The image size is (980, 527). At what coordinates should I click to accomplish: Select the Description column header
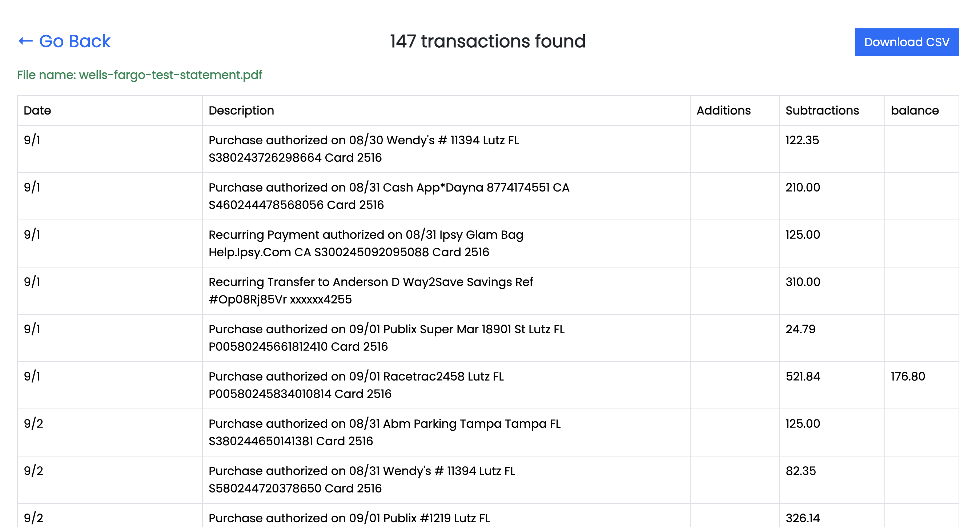[x=241, y=110]
